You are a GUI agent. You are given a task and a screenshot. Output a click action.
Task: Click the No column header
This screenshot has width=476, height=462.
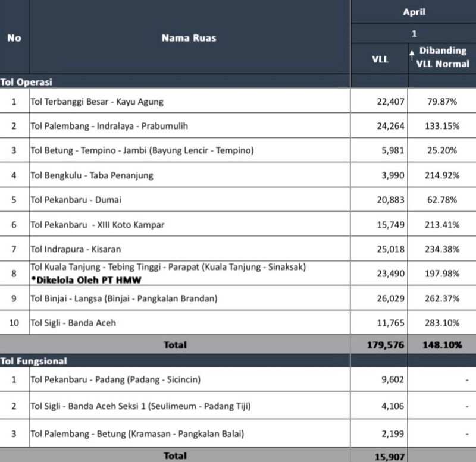click(x=14, y=37)
